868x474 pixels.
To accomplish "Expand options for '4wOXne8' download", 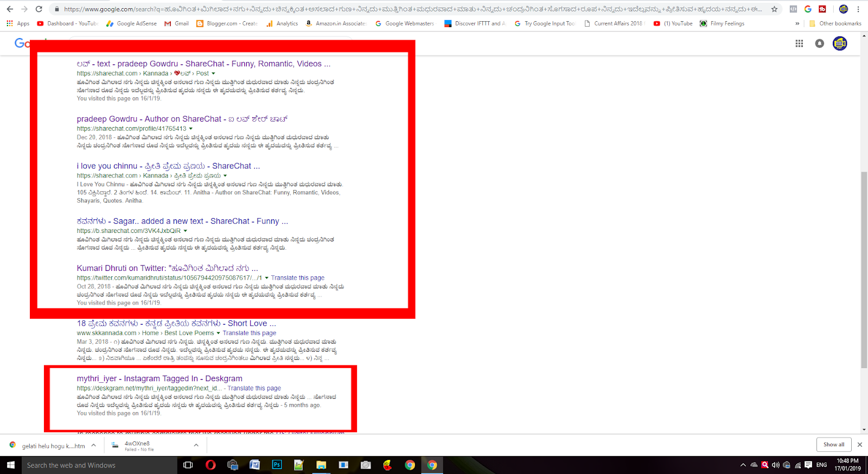I will (196, 445).
